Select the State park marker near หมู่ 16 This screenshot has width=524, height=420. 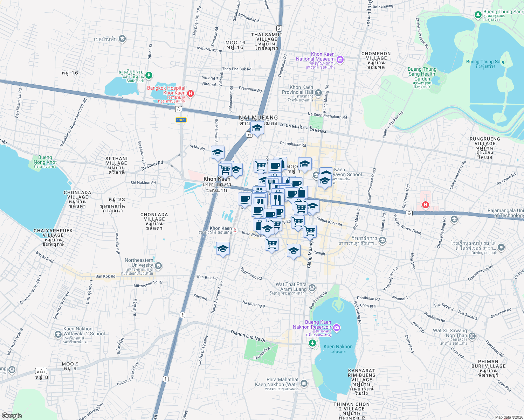[149, 75]
